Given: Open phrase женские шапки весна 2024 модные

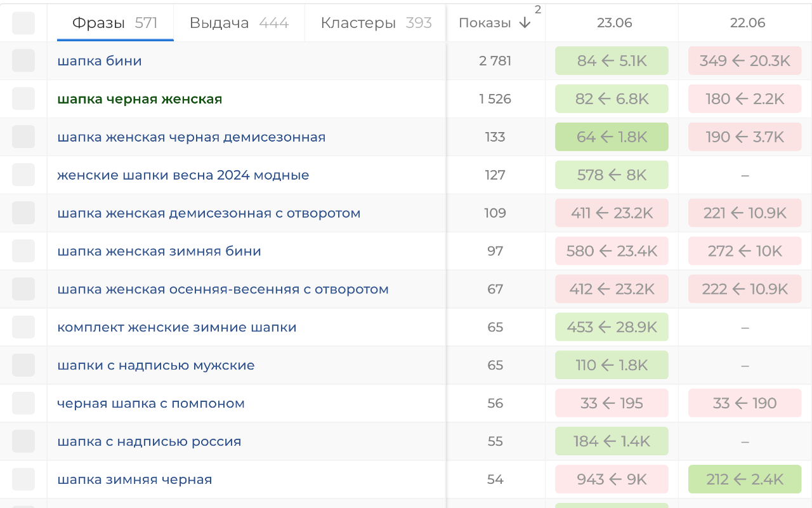Looking at the screenshot, I should pos(183,175).
